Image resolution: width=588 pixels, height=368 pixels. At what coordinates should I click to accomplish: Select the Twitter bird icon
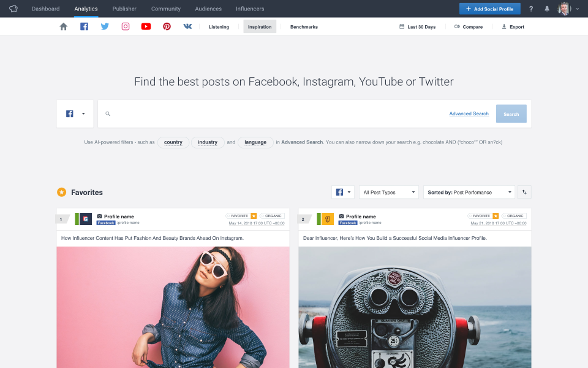105,27
